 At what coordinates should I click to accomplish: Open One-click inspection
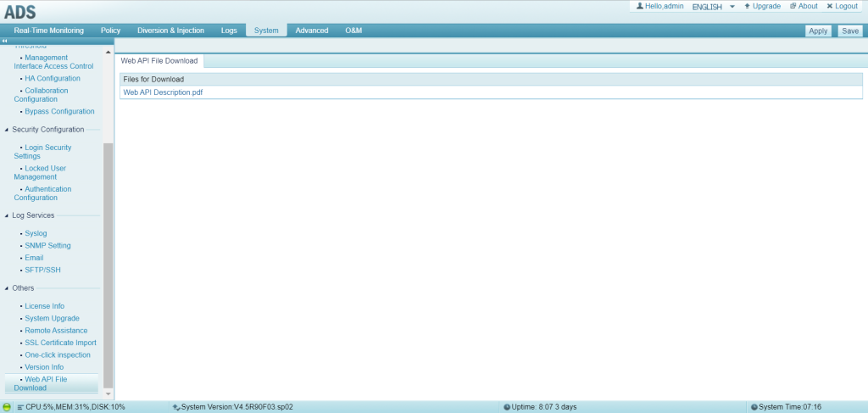click(58, 354)
